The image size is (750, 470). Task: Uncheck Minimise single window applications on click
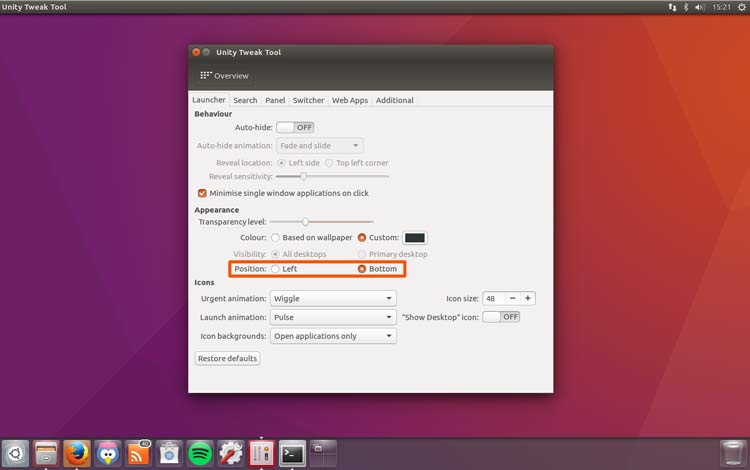tap(202, 193)
